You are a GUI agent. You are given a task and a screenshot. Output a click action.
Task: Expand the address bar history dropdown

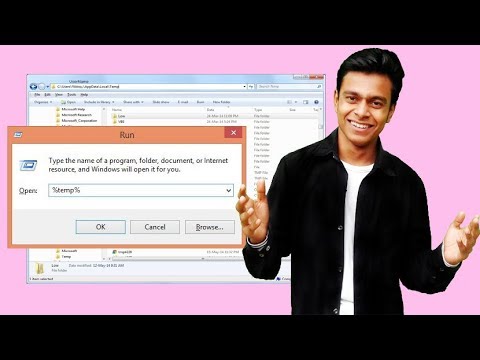tap(244, 87)
